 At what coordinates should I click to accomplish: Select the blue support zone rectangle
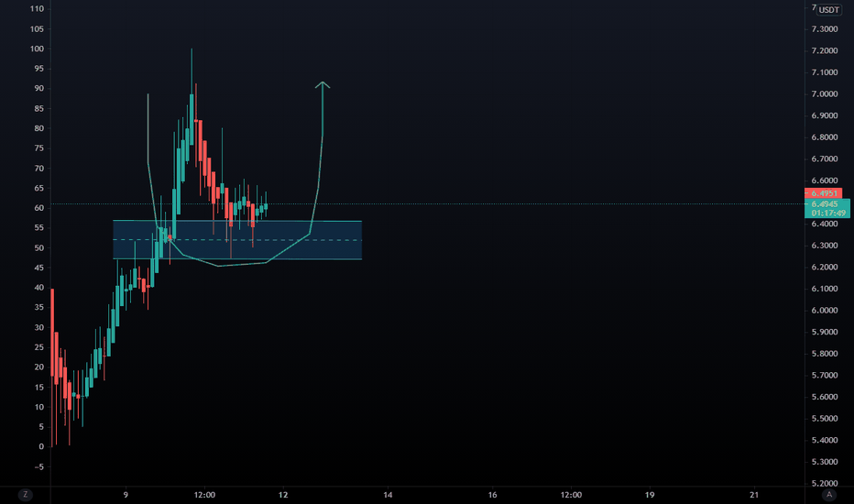pos(237,240)
